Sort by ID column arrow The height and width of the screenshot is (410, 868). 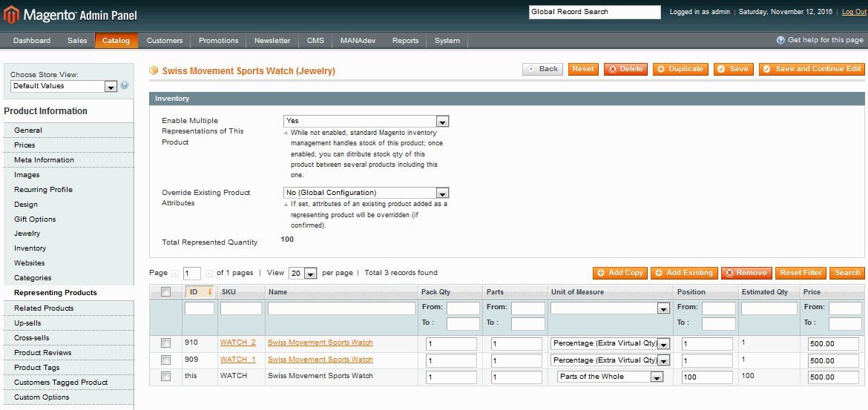pyautogui.click(x=210, y=291)
